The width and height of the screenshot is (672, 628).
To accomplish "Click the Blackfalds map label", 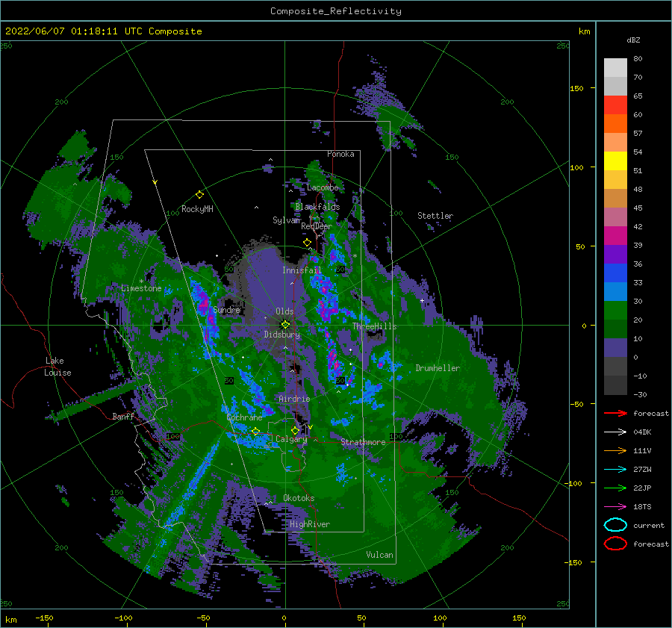I will 317,207.
